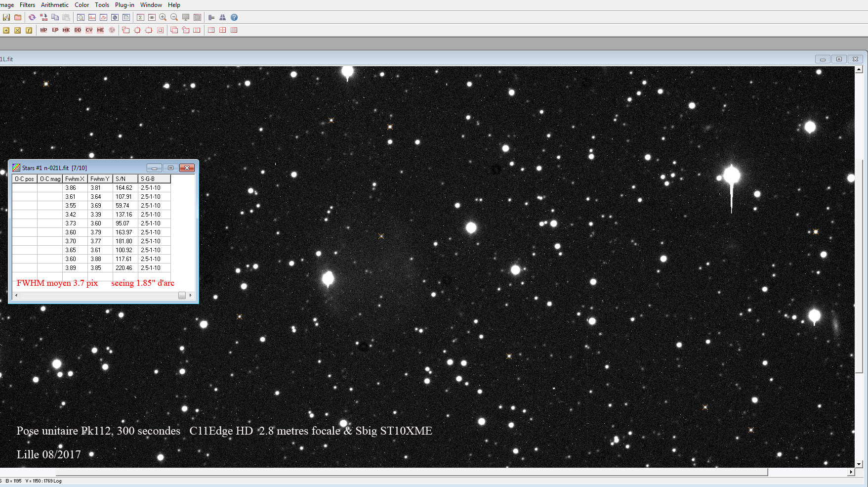Click the MK toolbar icon
The height and width of the screenshot is (487, 868).
pyautogui.click(x=66, y=30)
